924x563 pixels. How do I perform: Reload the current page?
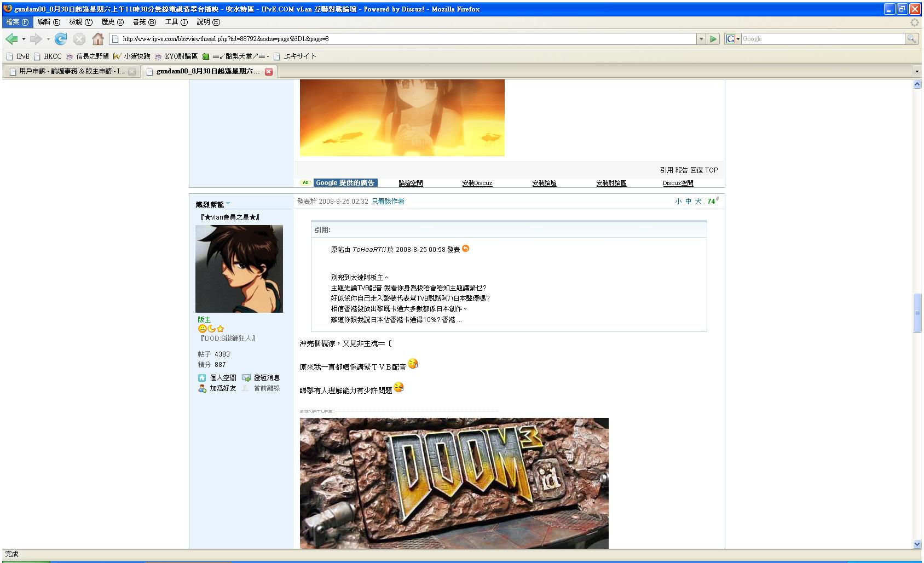click(x=61, y=39)
